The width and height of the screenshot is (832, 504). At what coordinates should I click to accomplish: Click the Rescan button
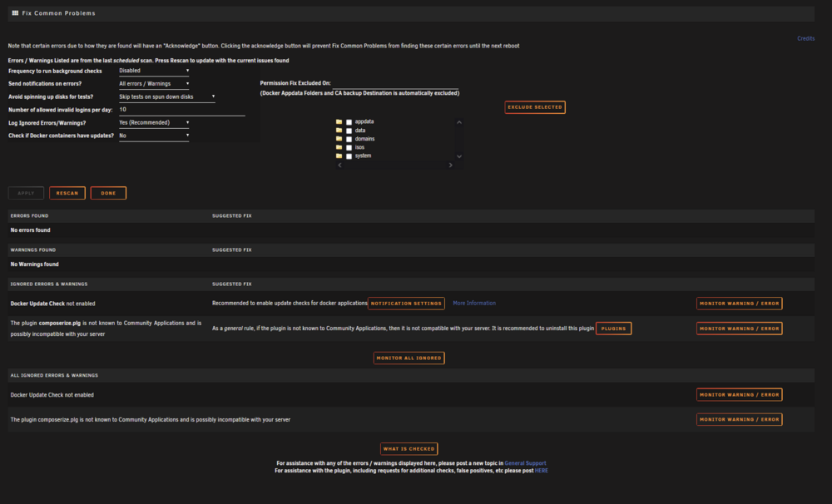(67, 193)
